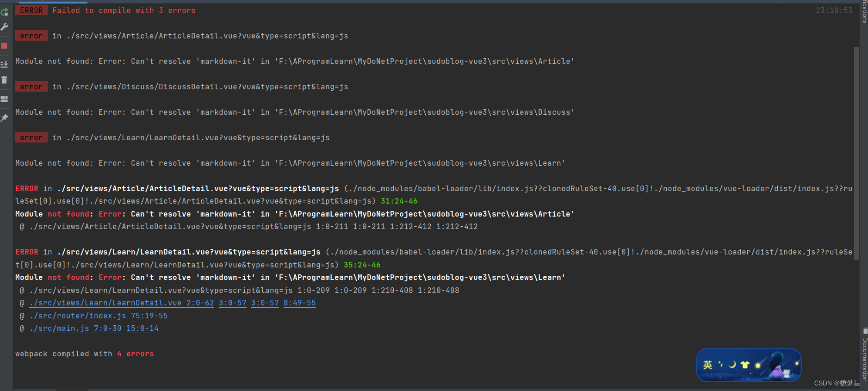Click 'Failed to compile with 3 errors' text
Image resolution: width=868 pixels, height=391 pixels.
pos(124,10)
